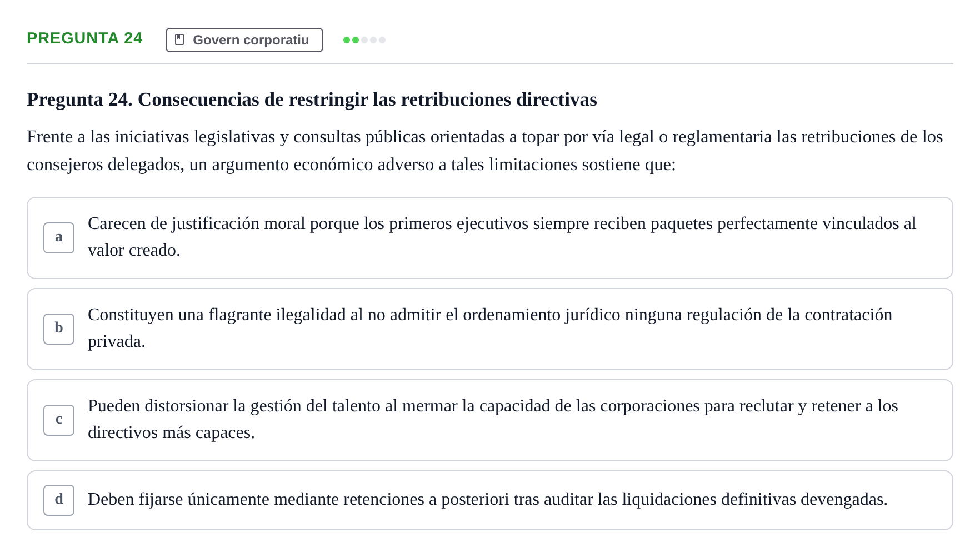Click the difficulty dots indicator

[364, 40]
